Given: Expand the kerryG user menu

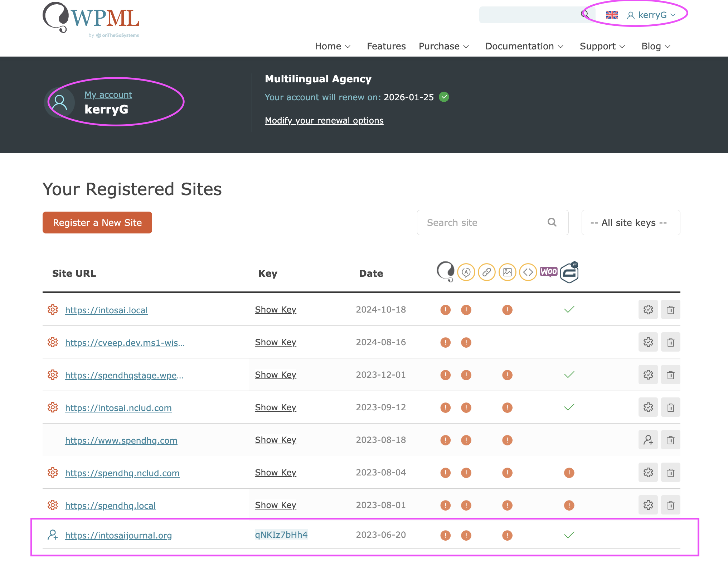Looking at the screenshot, I should [x=652, y=15].
